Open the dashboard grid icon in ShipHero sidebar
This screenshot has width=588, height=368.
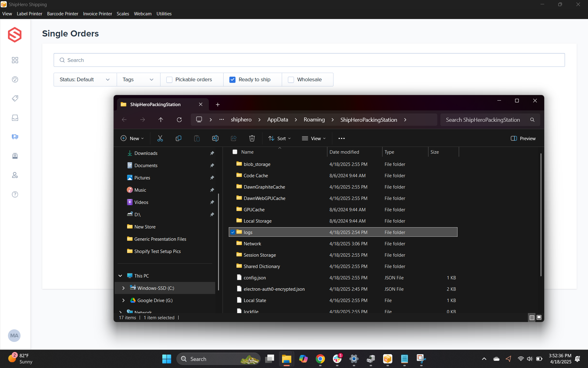[x=15, y=60]
